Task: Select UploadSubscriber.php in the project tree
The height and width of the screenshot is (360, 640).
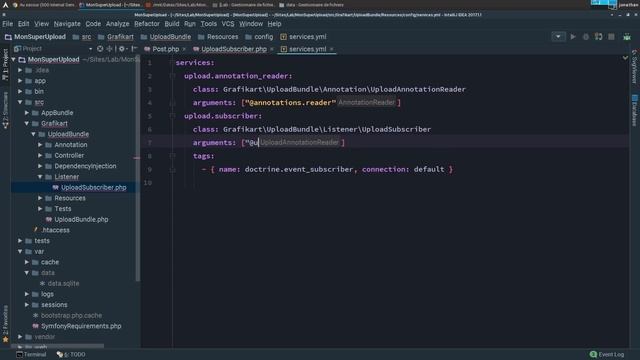Action: click(93, 187)
